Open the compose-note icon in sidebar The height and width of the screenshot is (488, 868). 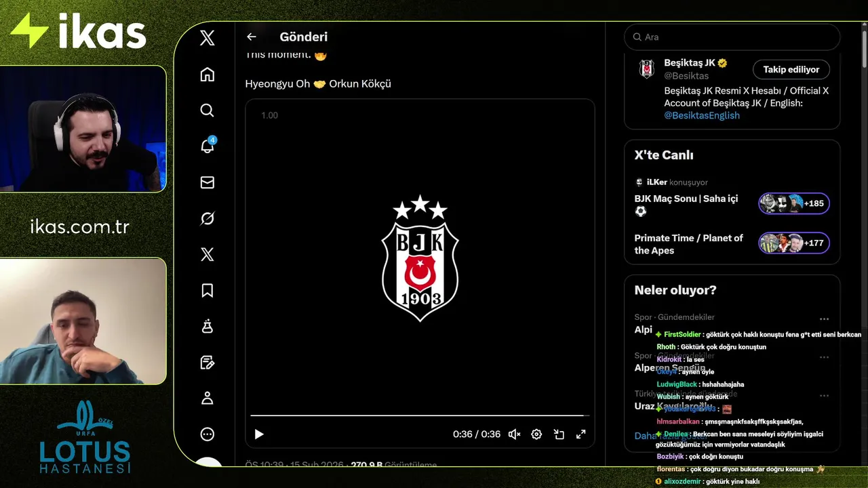click(x=208, y=363)
